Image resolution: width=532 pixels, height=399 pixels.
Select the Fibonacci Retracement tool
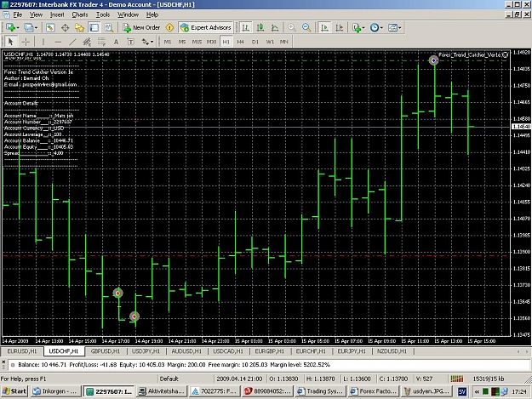pos(101,42)
